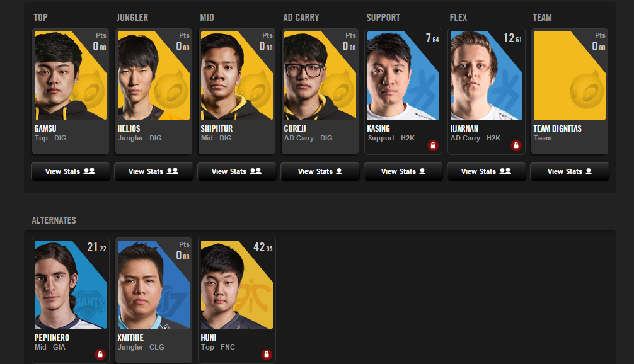This screenshot has height=364, width=634.
Task: Click the Shiphtur player name
Action: (217, 128)
